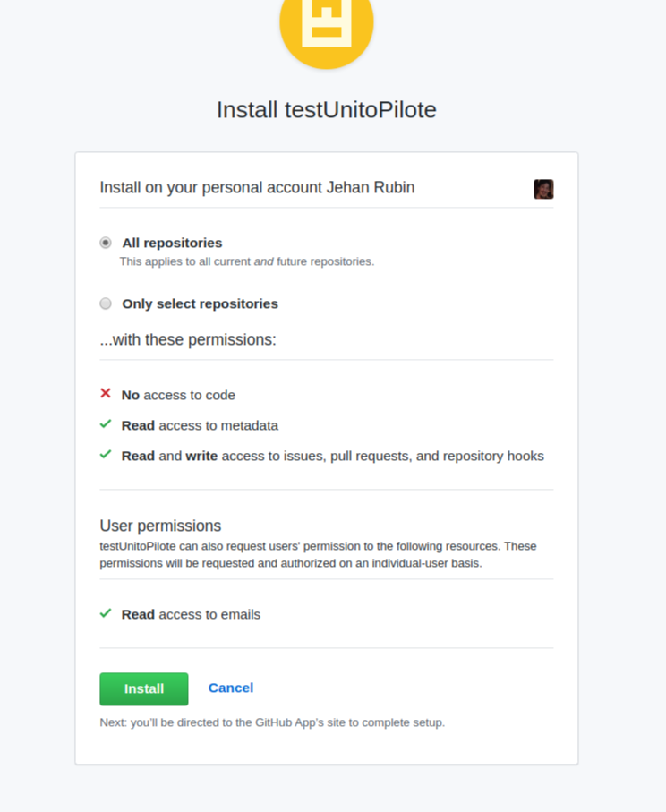Click the Install on your personal account heading
Image resolution: width=666 pixels, height=812 pixels.
[258, 187]
